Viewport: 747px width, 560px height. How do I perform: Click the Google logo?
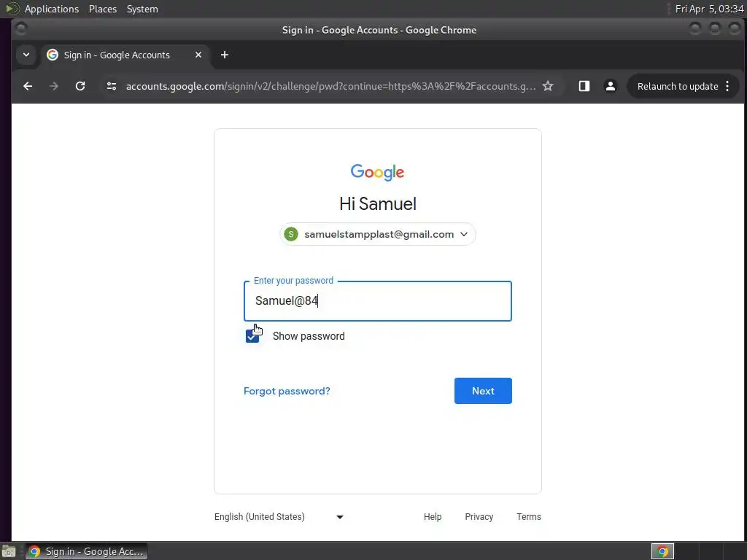pyautogui.click(x=377, y=172)
